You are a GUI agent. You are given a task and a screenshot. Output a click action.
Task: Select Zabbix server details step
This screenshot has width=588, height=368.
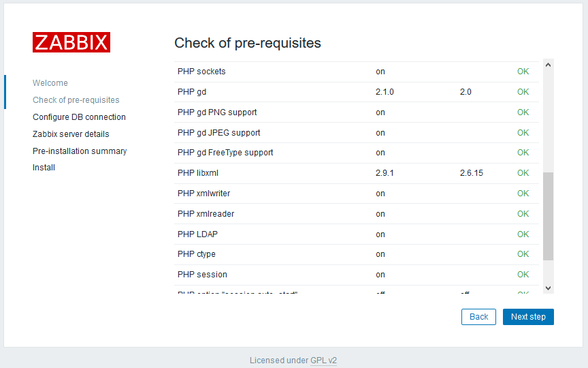(x=71, y=134)
